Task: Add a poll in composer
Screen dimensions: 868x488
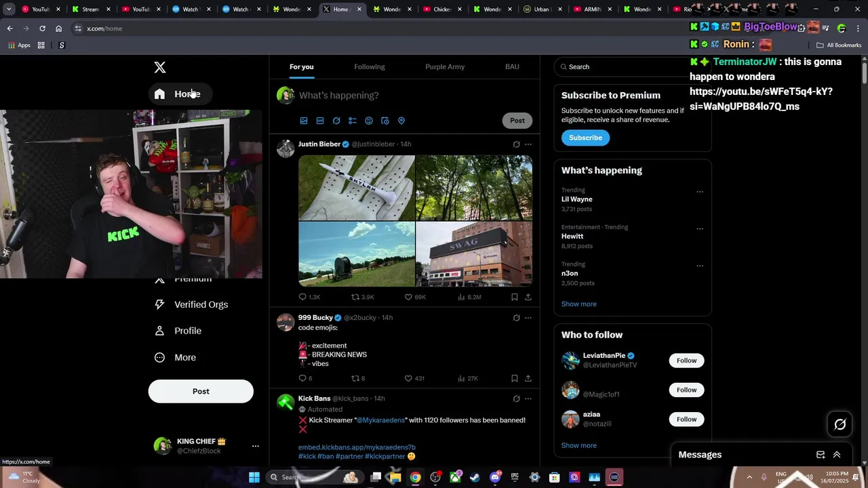Action: (x=353, y=121)
